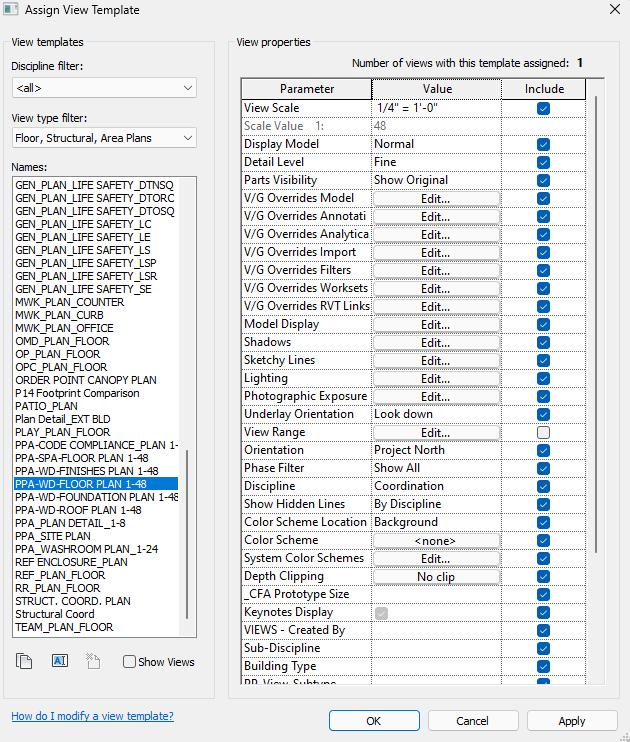Screen dimensions: 630x742
Task: Click the Value column header
Action: coord(437,89)
